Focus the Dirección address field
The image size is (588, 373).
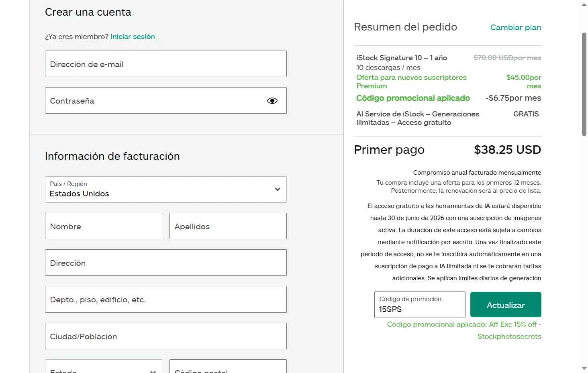tap(165, 263)
